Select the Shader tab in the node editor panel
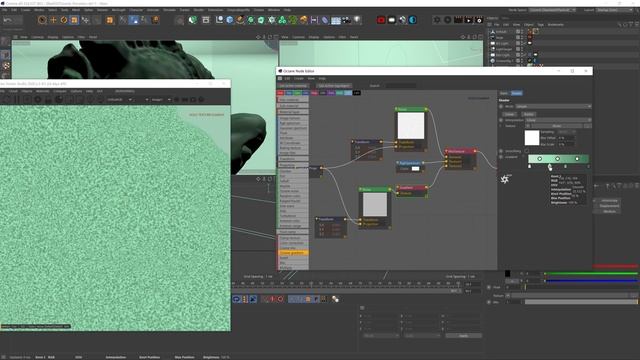 517,93
